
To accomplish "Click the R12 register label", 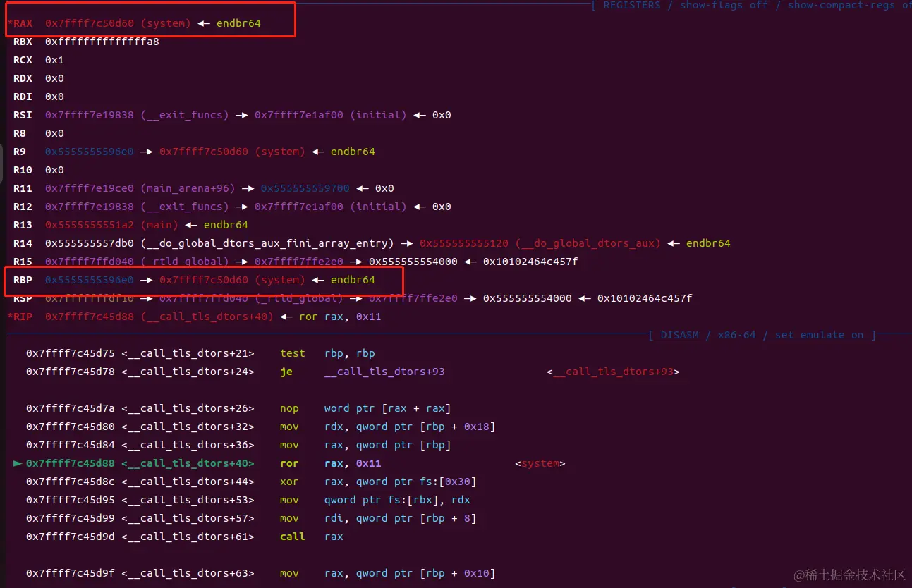I will [x=23, y=207].
